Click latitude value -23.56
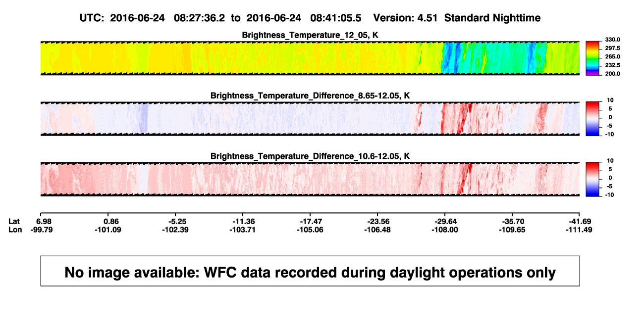 pos(377,221)
